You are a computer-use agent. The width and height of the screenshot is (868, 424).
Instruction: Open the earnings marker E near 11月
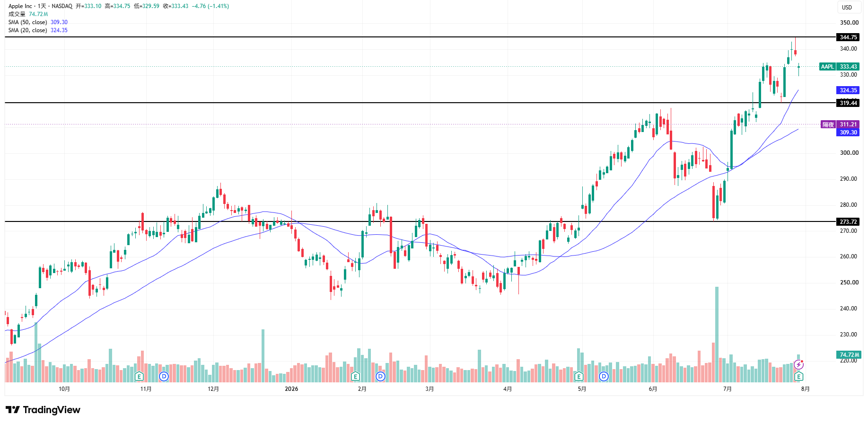[x=139, y=377]
